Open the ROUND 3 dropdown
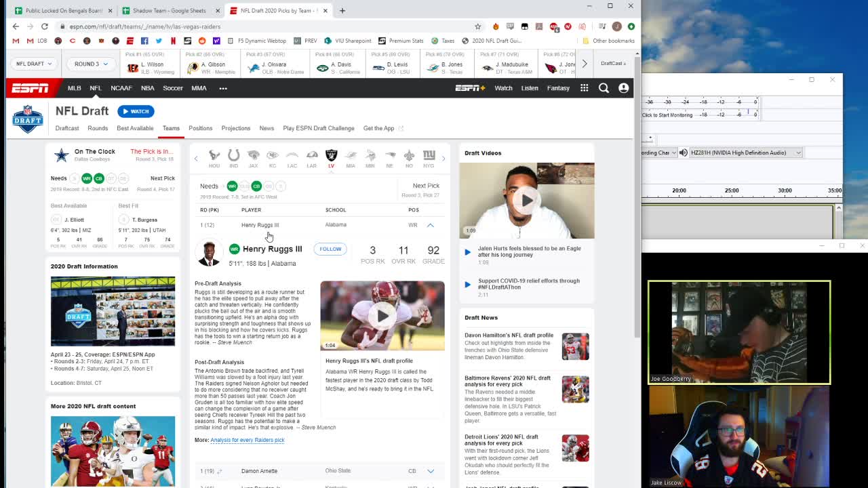The width and height of the screenshot is (868, 488). (92, 64)
